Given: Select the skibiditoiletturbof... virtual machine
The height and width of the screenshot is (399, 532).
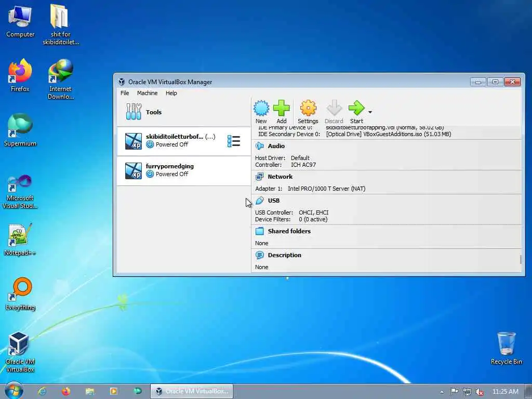Looking at the screenshot, I should tap(183, 141).
